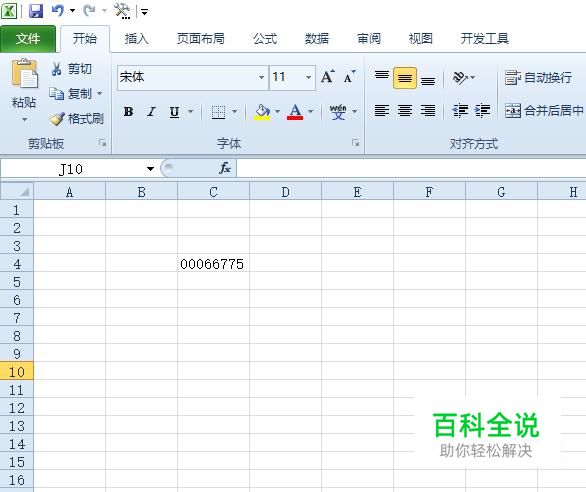Open Customize Quick Access Toolbar dropdown
Image resolution: width=586 pixels, height=492 pixels.
[x=144, y=12]
